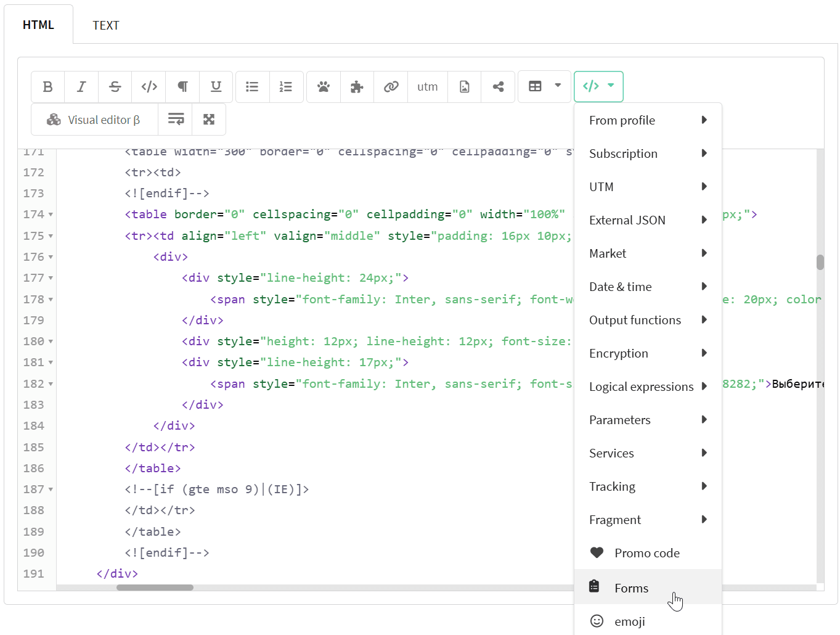Insert ordered numbered list

click(286, 86)
